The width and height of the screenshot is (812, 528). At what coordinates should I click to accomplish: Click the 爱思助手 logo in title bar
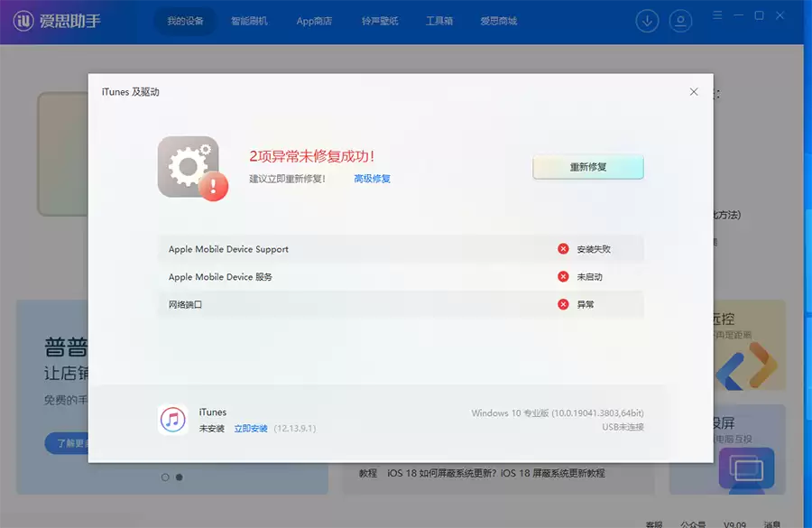click(57, 22)
